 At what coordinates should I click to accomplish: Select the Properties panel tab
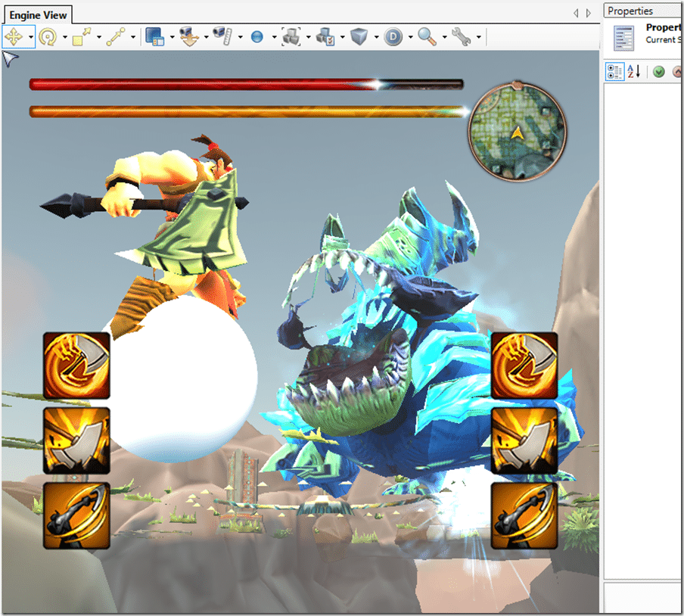(x=643, y=11)
